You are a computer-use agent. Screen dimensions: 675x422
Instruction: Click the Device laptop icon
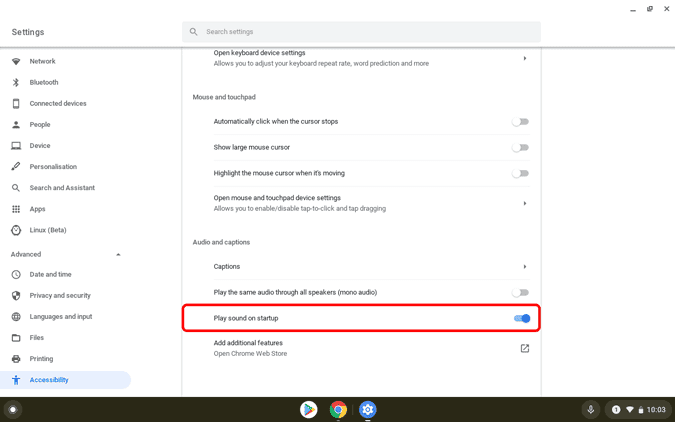pos(16,146)
